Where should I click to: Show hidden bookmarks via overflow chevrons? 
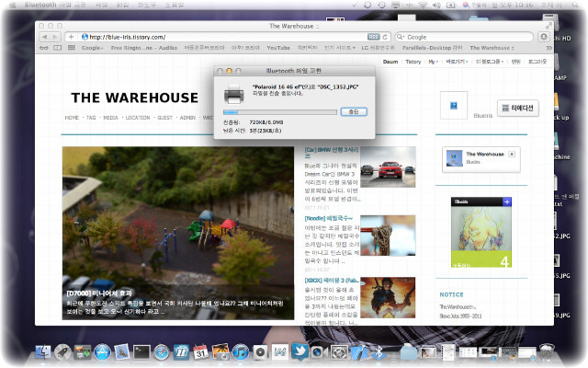pos(548,48)
